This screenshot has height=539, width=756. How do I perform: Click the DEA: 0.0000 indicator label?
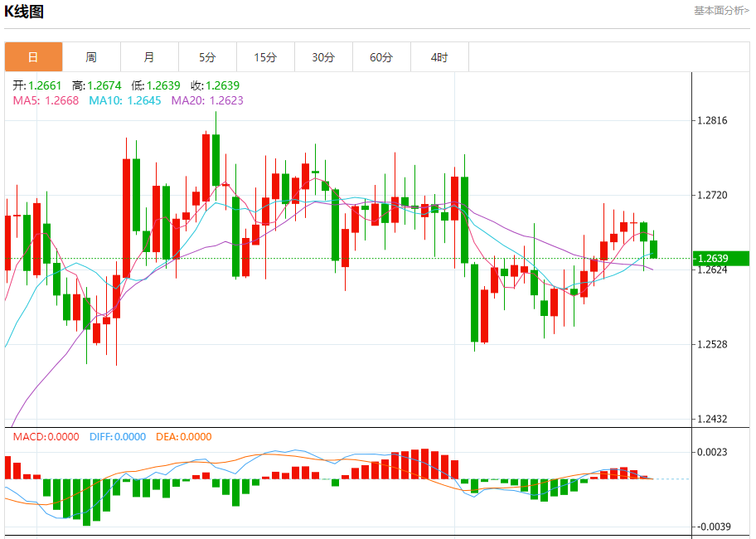(x=184, y=437)
